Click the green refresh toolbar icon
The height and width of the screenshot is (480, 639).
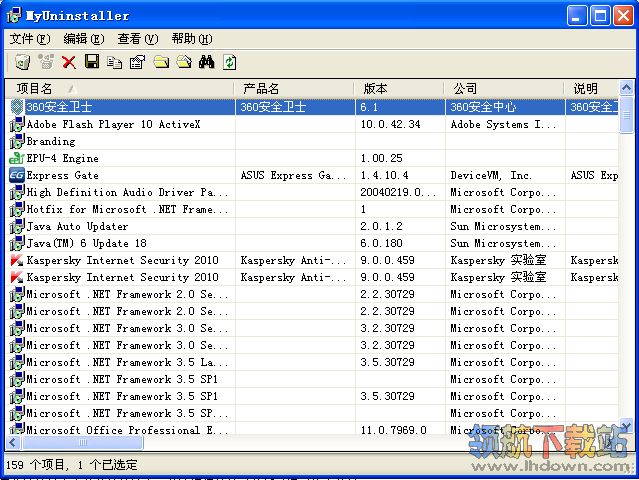point(229,62)
